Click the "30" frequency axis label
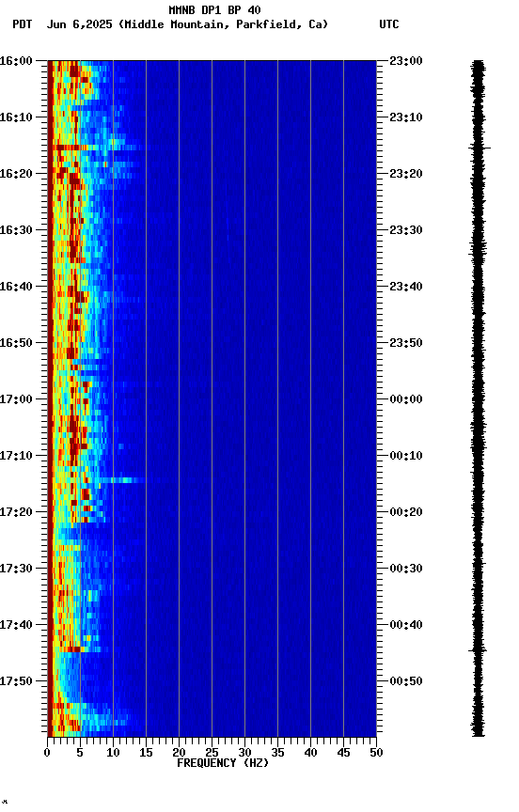519x812 pixels. [244, 753]
